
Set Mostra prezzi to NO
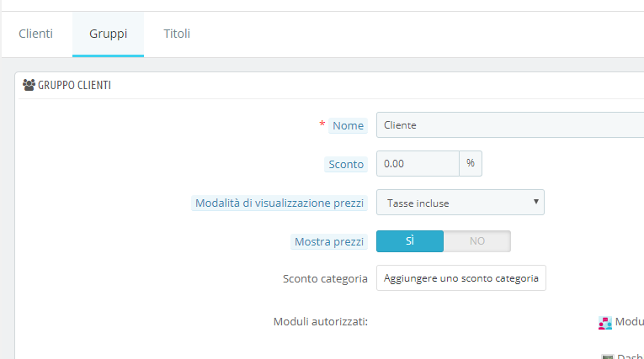coord(477,241)
